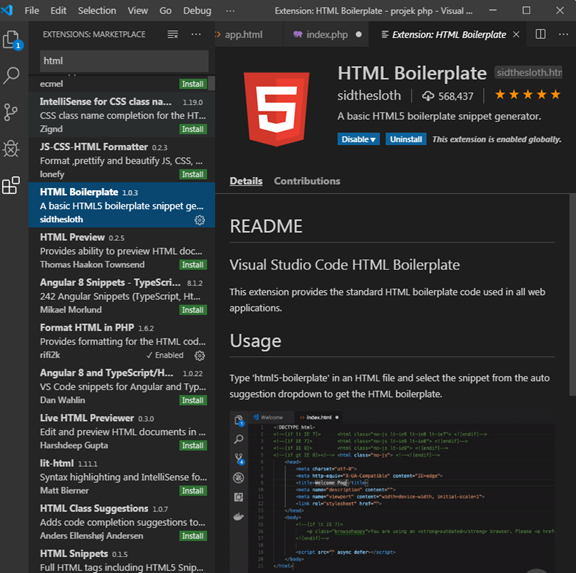Click the sidthesloth.html extension identifier
576x573 pixels.
pos(528,72)
